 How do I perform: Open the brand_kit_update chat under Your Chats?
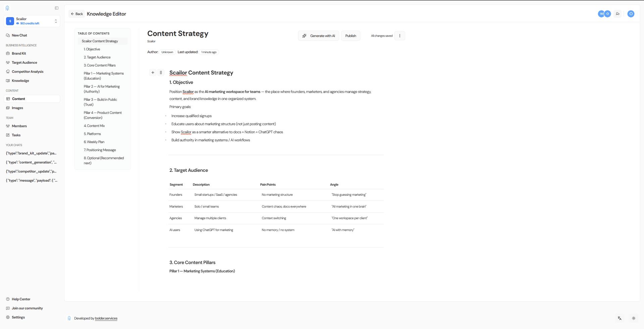(31, 153)
